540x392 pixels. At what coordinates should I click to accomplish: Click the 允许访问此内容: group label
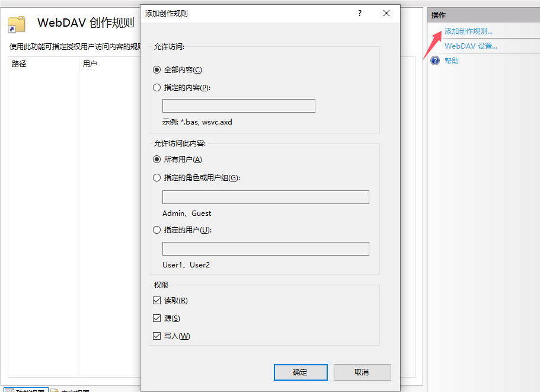(180, 144)
